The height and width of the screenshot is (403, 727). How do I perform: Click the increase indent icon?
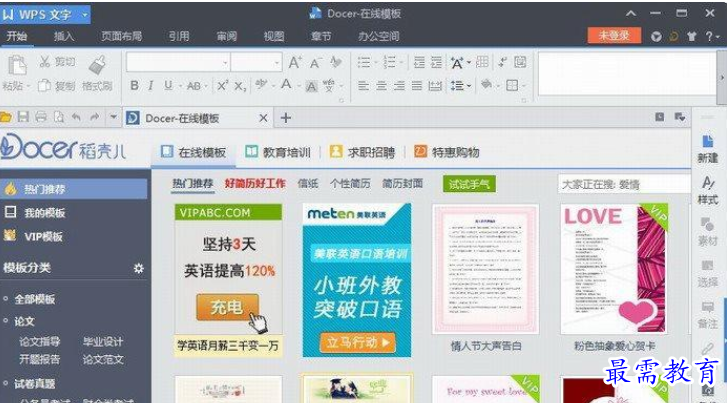pyautogui.click(x=436, y=62)
